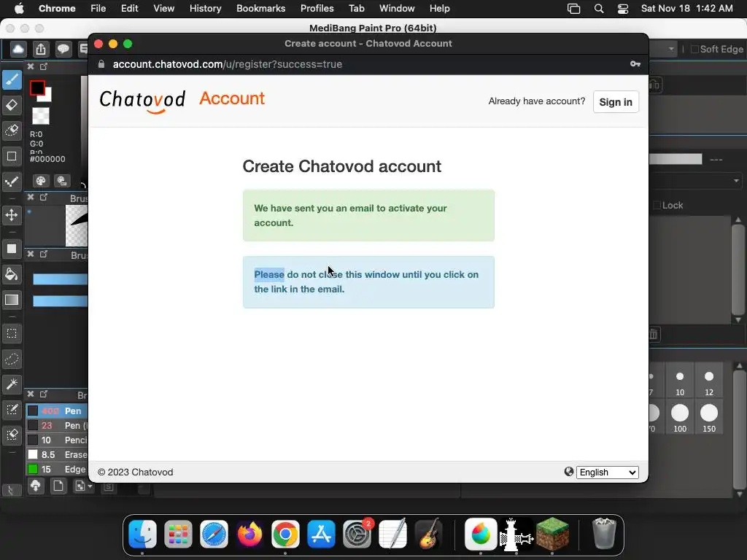747x560 pixels.
Task: Click the transparent color swatch
Action: pos(41,116)
